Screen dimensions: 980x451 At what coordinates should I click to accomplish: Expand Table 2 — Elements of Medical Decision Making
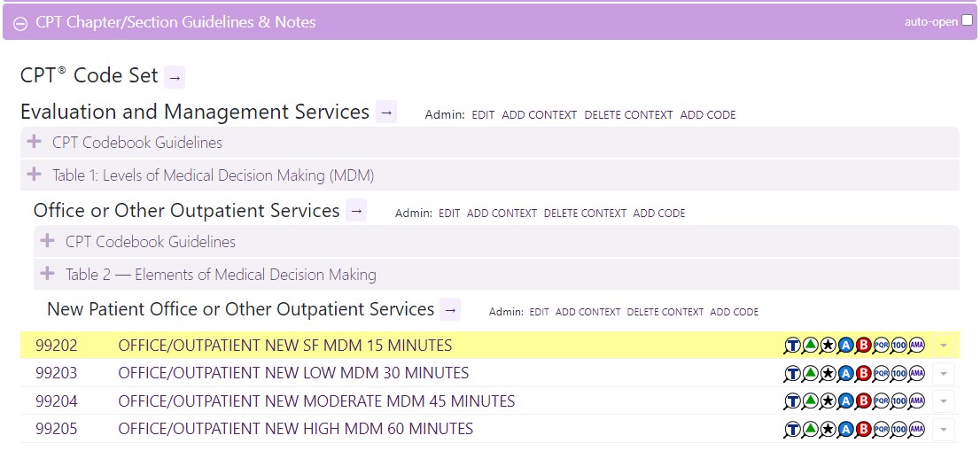pyautogui.click(x=496, y=274)
